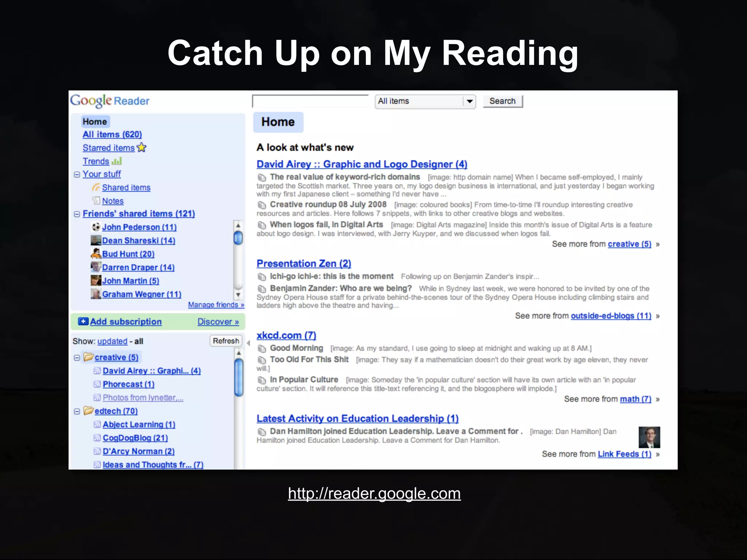Open All items (620) in sidebar

click(x=112, y=135)
